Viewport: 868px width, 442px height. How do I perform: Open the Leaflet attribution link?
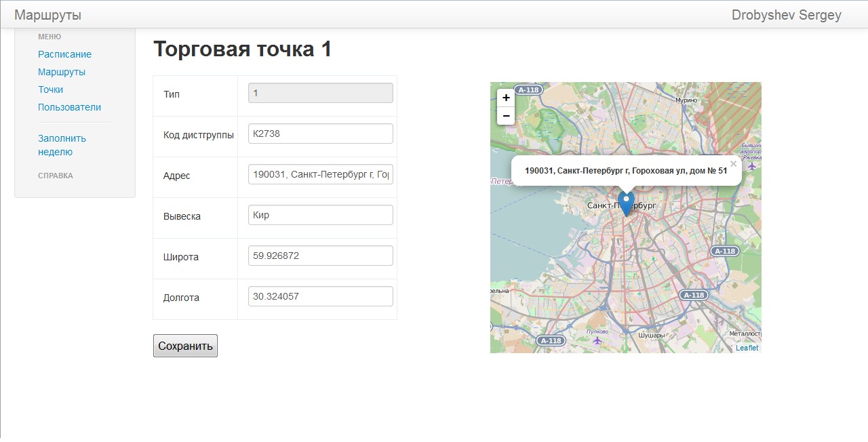pyautogui.click(x=747, y=348)
